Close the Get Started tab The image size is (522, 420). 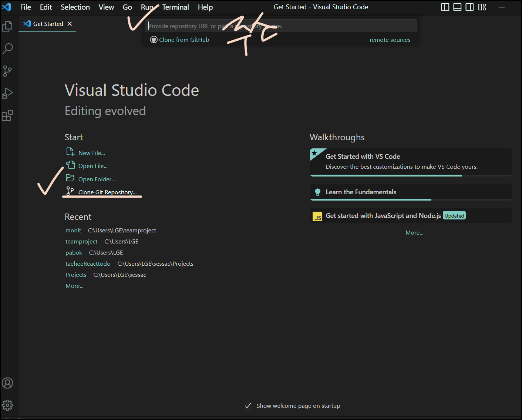(70, 24)
